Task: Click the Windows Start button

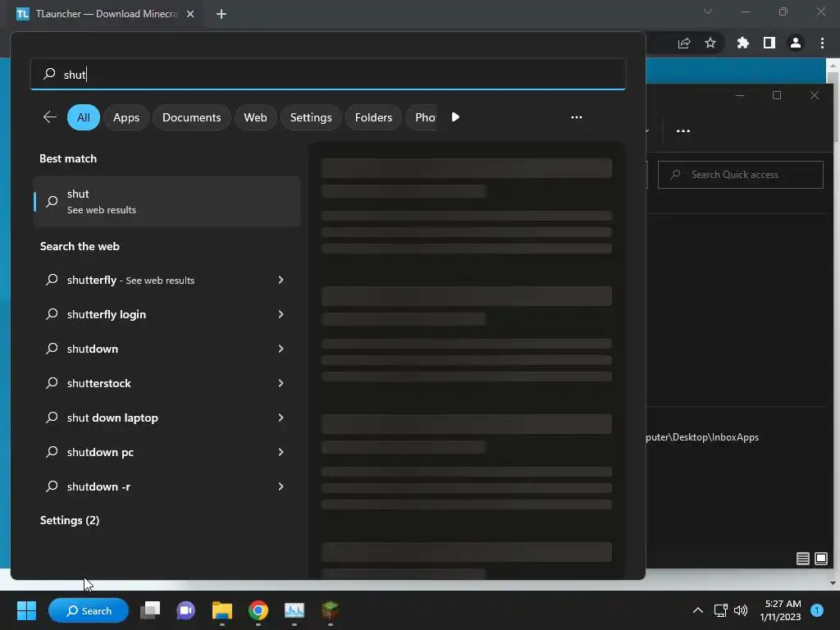Action: [x=26, y=610]
